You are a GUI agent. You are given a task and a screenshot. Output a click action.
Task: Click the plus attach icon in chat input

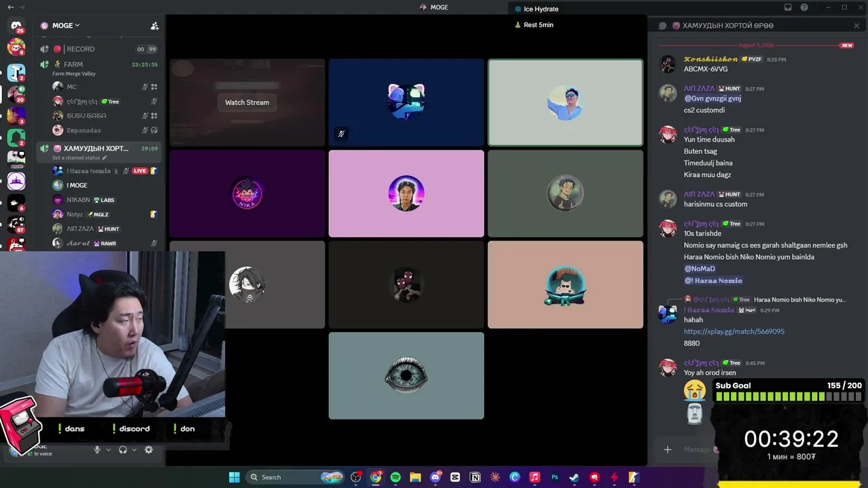(667, 449)
